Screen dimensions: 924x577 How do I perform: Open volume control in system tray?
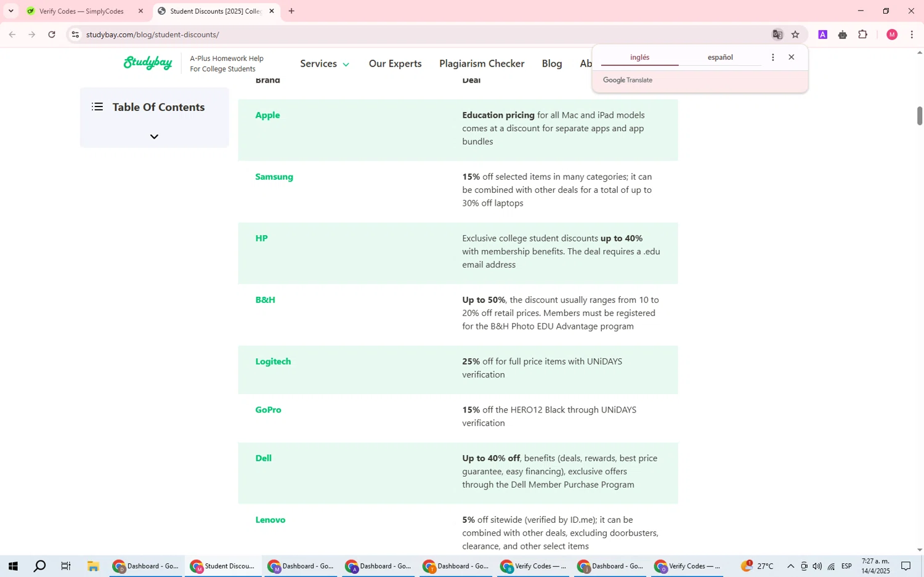pyautogui.click(x=817, y=566)
